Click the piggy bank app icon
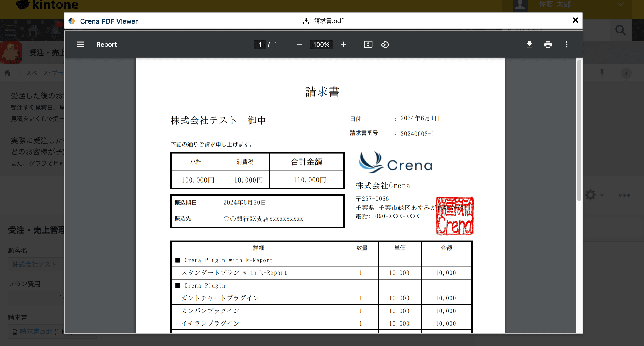 pos(11,52)
